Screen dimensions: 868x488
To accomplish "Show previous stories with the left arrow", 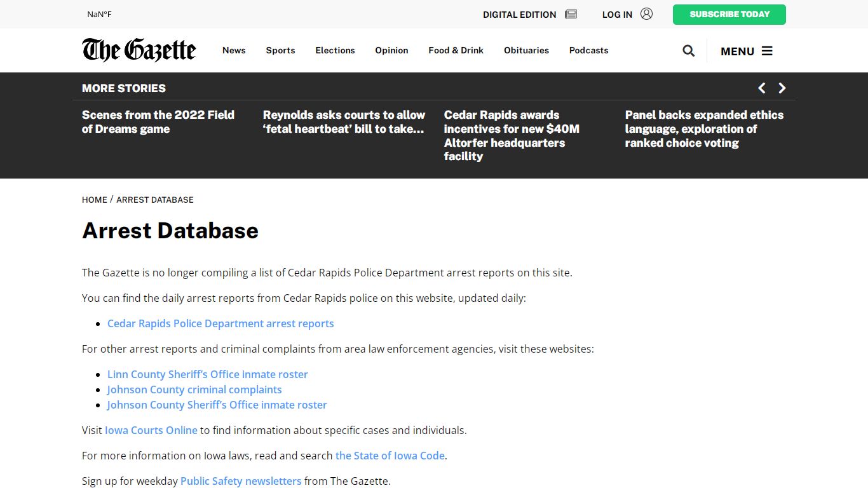I will pyautogui.click(x=761, y=88).
